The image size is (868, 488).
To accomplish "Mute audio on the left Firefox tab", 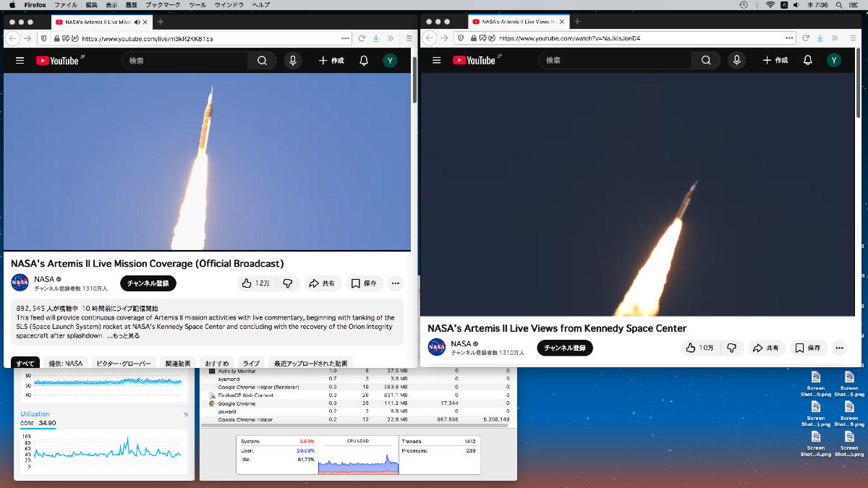I will [137, 22].
